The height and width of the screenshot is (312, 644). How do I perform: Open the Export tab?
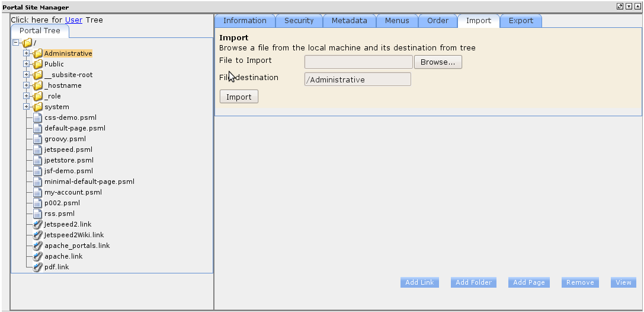click(x=521, y=21)
